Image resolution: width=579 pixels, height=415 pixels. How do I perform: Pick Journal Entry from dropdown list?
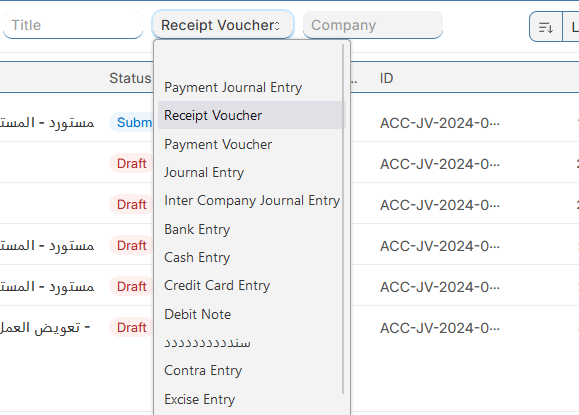(x=204, y=172)
